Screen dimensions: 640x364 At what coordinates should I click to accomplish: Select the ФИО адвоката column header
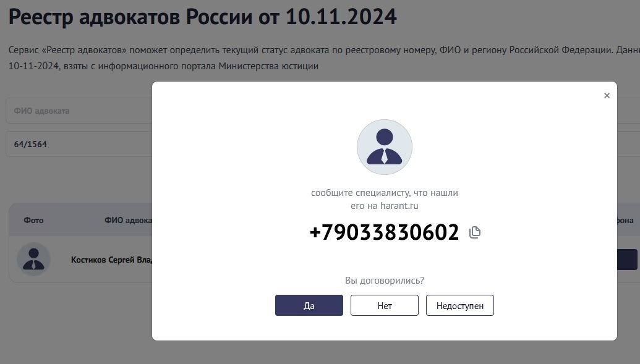point(128,221)
